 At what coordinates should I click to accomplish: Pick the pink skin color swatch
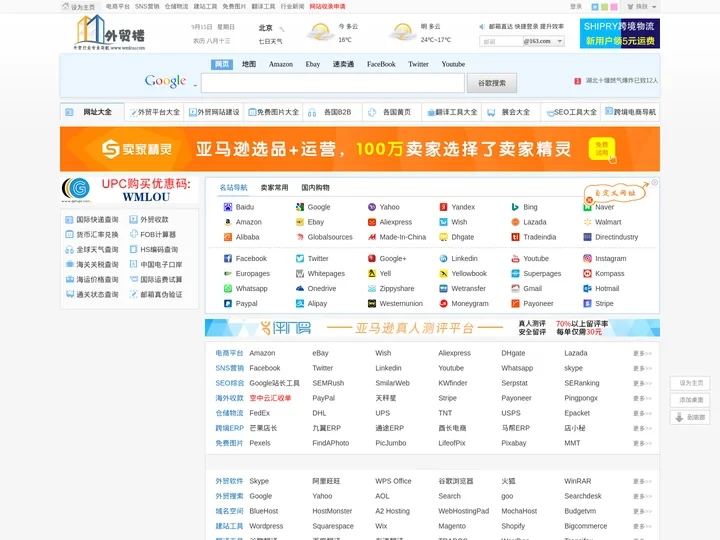614,7
